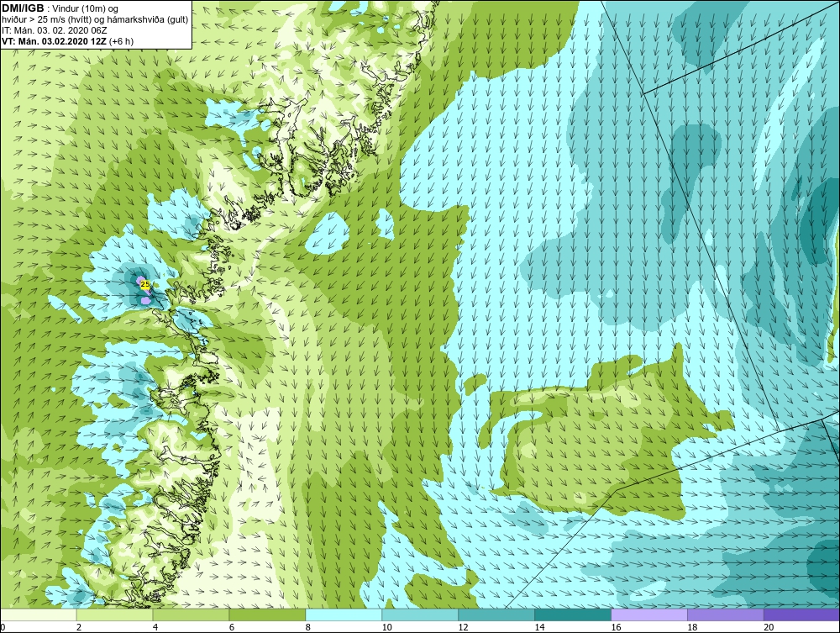The width and height of the screenshot is (840, 633).
Task: Click the legend scale label 20
Action: [x=769, y=627]
